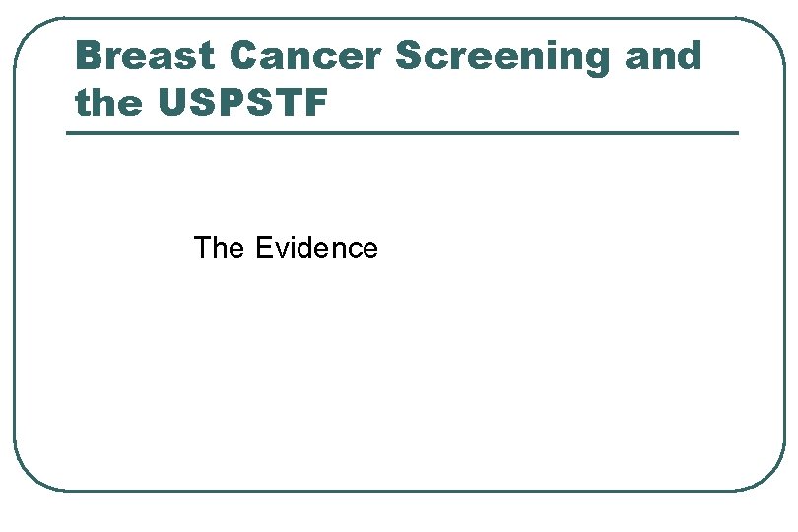Viewport: 798px width, 532px height.
Task: Click the word "The" in the body text
Action: [221, 248]
